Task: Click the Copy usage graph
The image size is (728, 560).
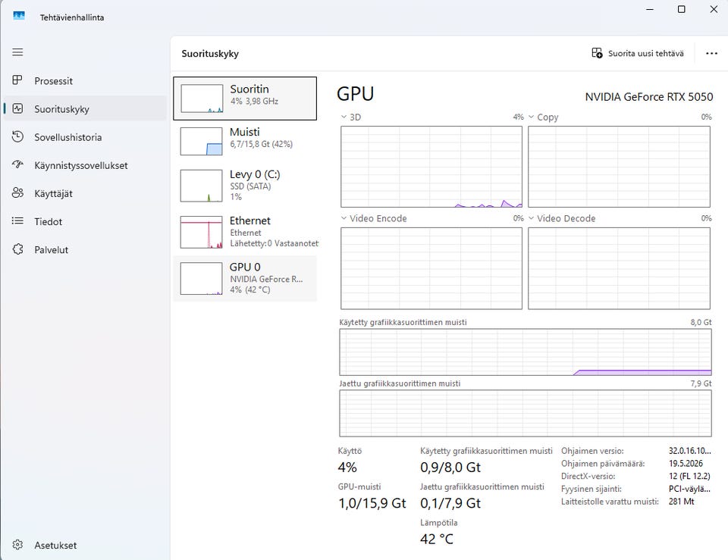Action: (x=619, y=167)
